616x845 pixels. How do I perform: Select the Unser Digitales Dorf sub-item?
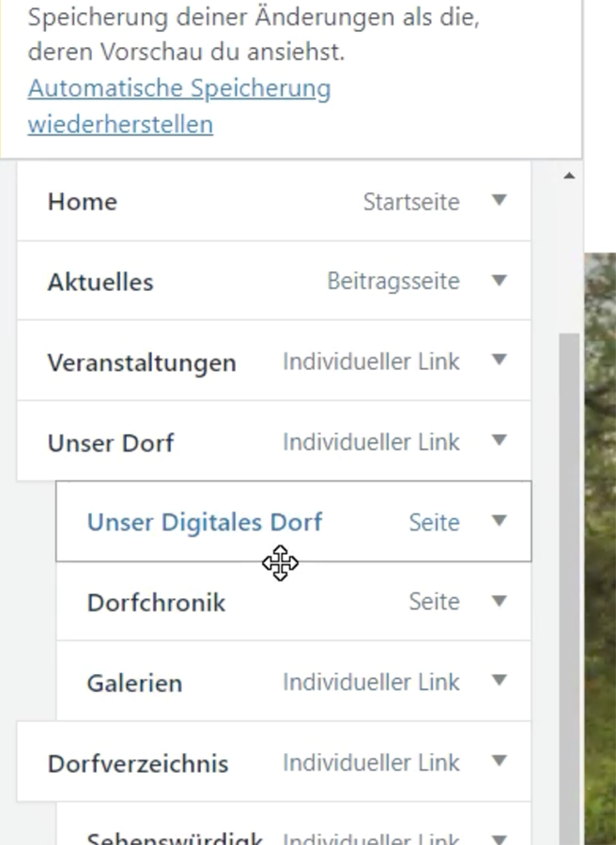[204, 522]
